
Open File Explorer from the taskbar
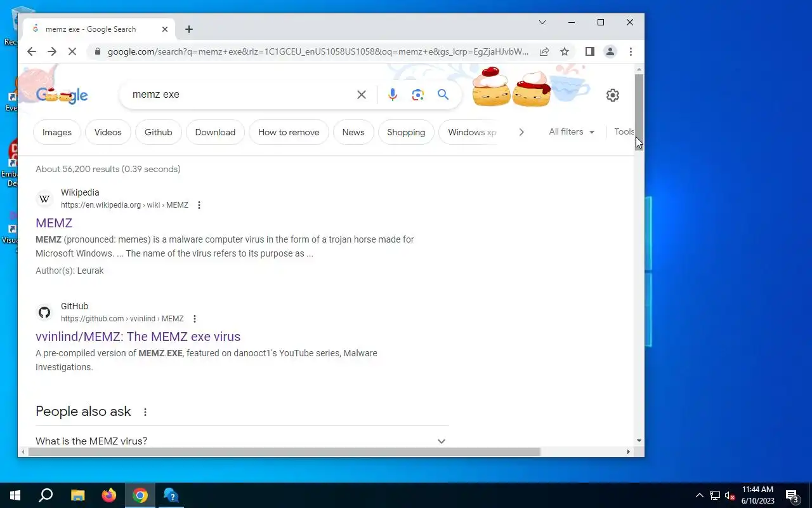coord(77,495)
